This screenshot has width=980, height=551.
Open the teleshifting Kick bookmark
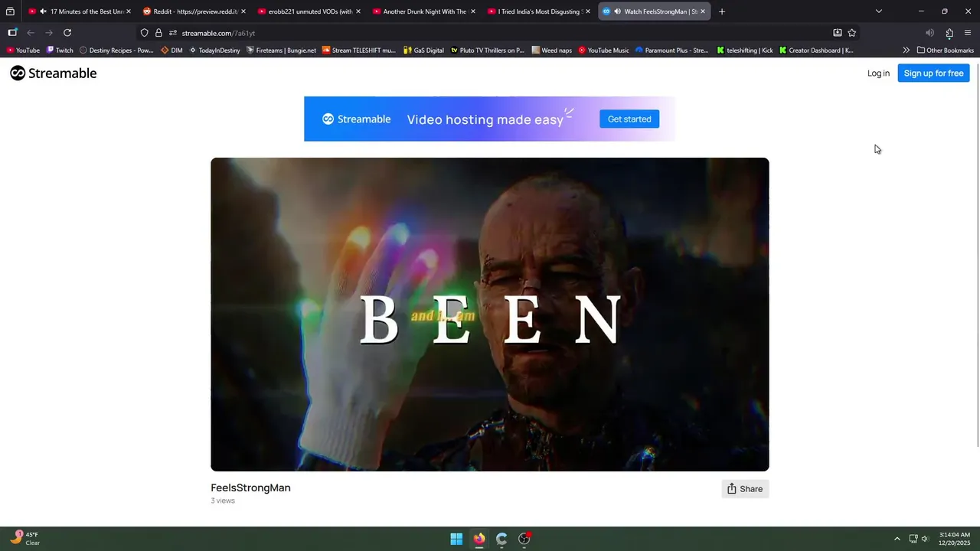(745, 51)
